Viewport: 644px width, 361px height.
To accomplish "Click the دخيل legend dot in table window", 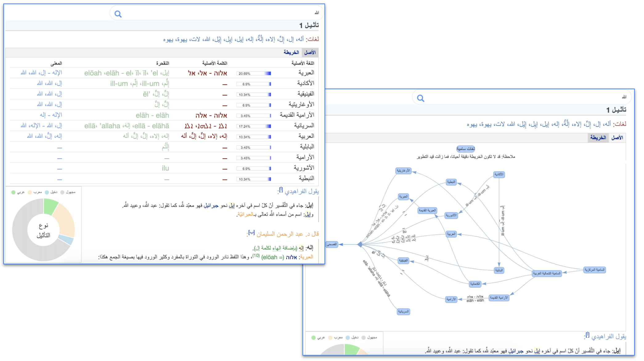I will pos(47,192).
